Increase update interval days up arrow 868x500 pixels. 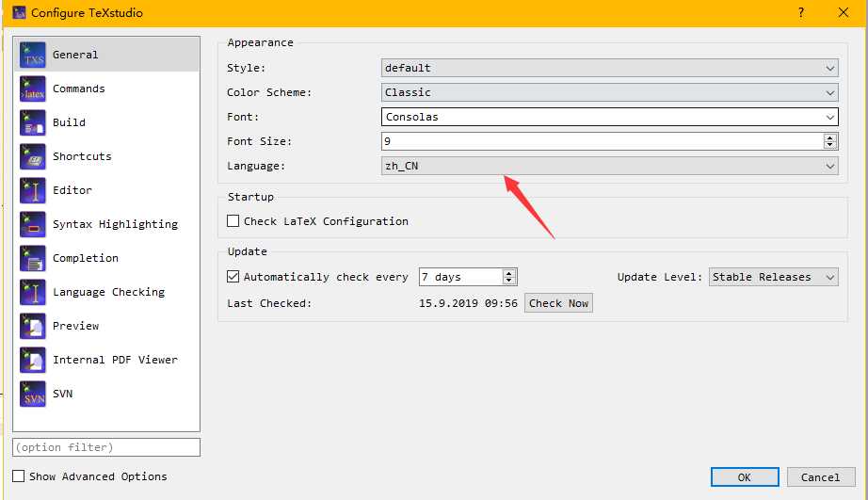[x=509, y=273]
